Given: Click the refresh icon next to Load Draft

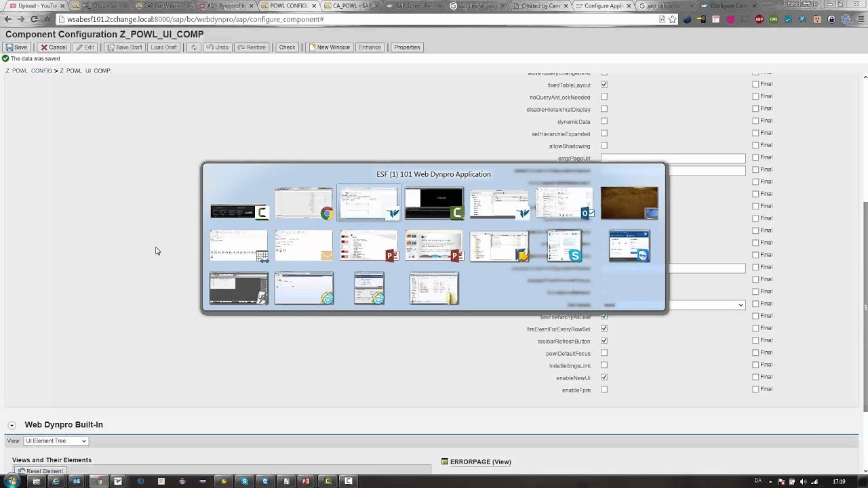Looking at the screenshot, I should coord(194,47).
